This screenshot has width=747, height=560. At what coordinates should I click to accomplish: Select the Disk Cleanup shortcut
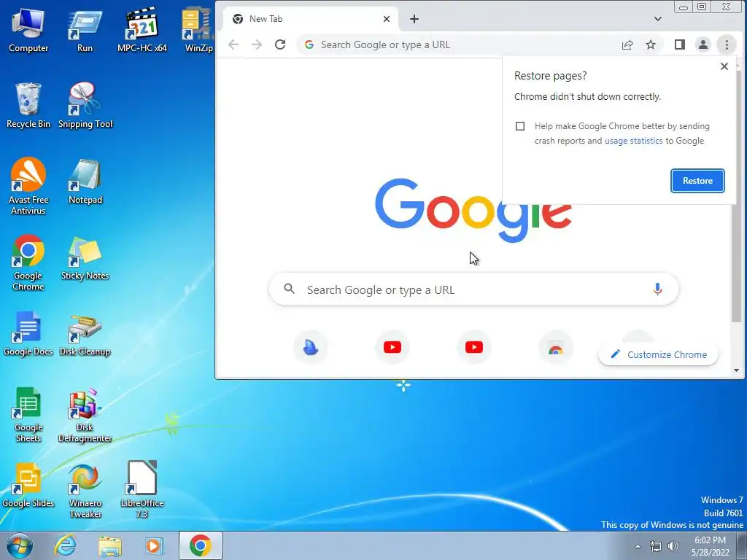(x=85, y=335)
